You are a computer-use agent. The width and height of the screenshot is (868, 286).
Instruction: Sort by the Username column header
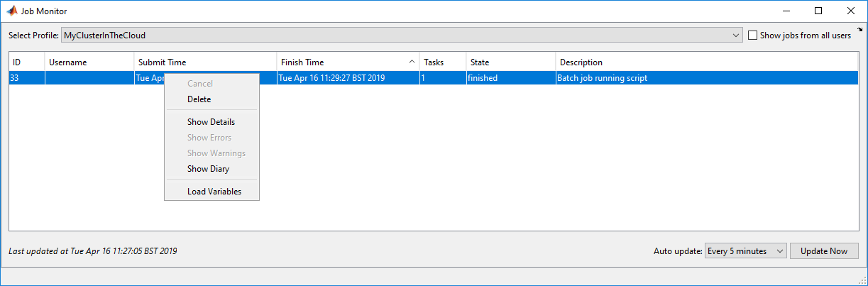coord(89,62)
